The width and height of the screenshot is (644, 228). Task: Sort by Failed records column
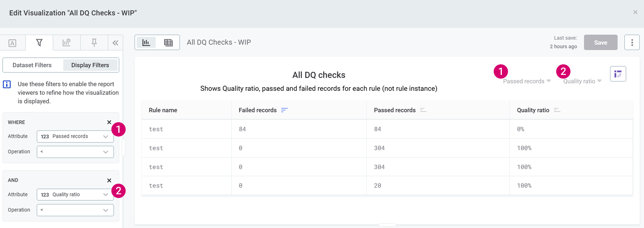[284, 110]
